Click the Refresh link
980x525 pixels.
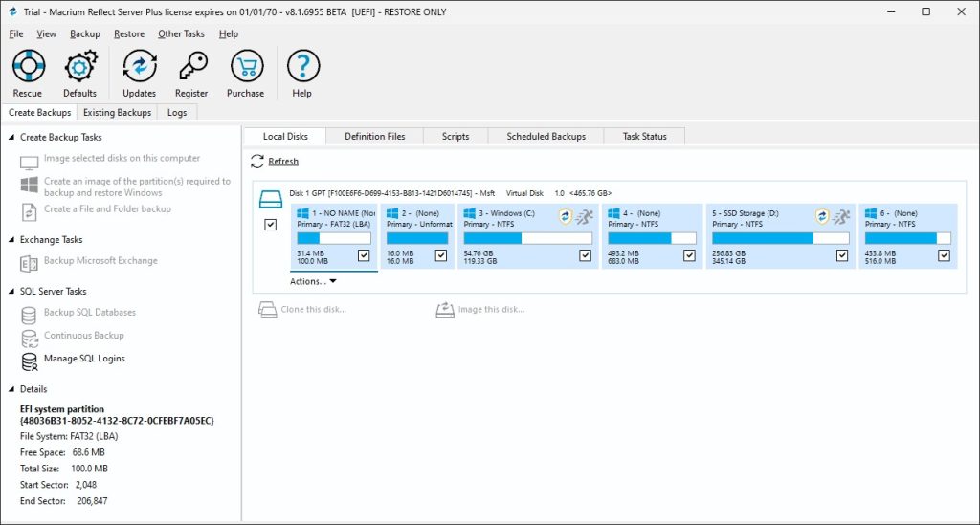pos(283,161)
